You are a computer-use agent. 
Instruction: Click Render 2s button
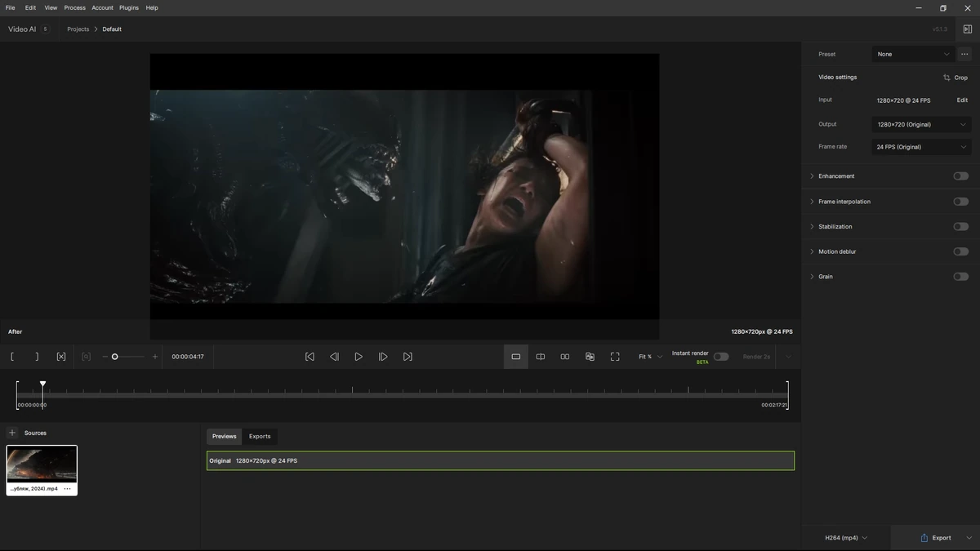coord(756,357)
